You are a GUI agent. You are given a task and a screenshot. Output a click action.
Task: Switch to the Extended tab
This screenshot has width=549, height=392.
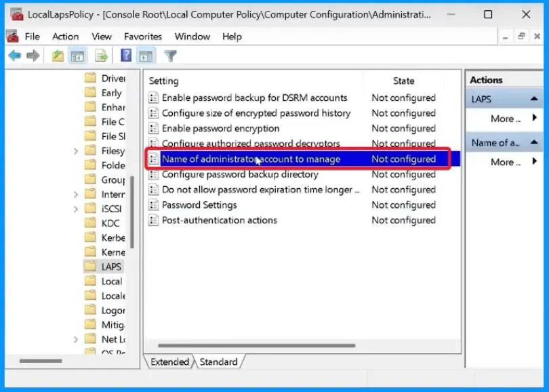click(170, 362)
